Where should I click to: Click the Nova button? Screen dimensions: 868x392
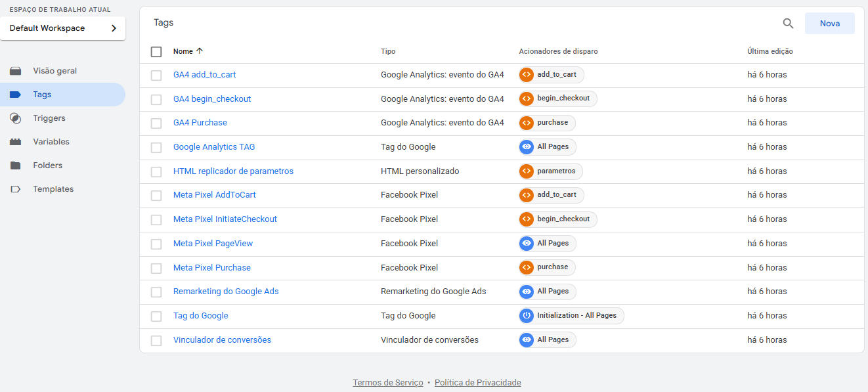click(829, 24)
